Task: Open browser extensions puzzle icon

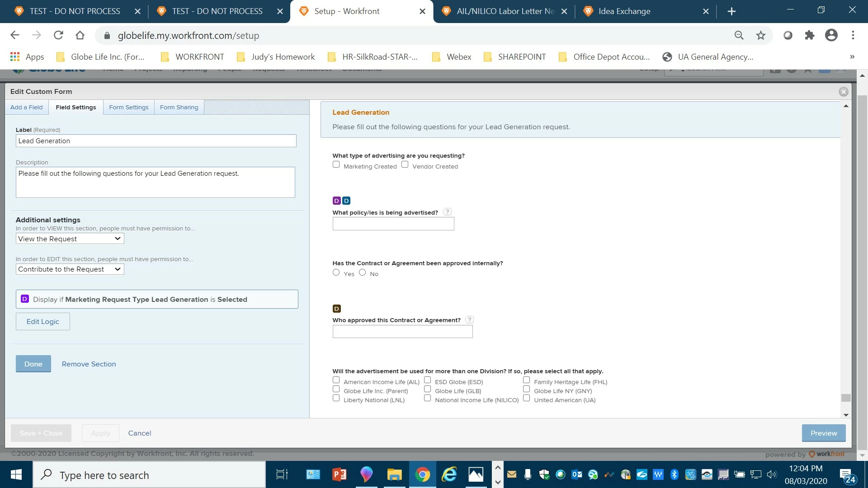Action: [x=809, y=35]
